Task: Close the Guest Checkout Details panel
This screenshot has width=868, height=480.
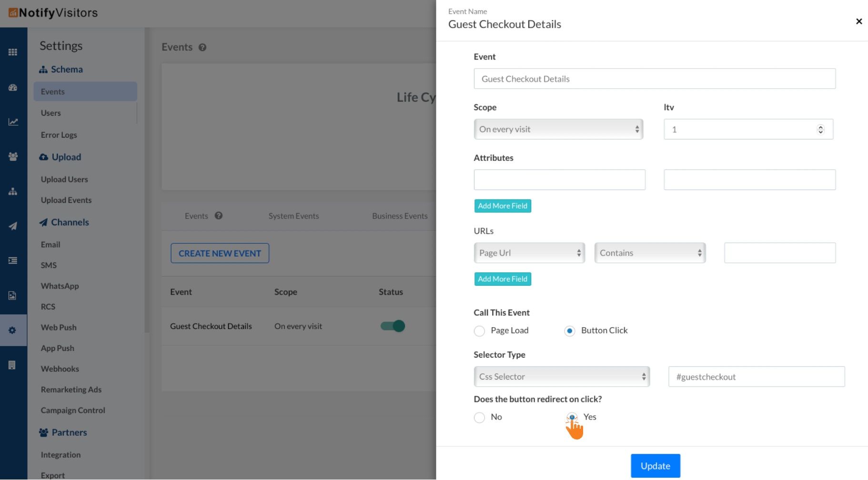Action: point(858,21)
